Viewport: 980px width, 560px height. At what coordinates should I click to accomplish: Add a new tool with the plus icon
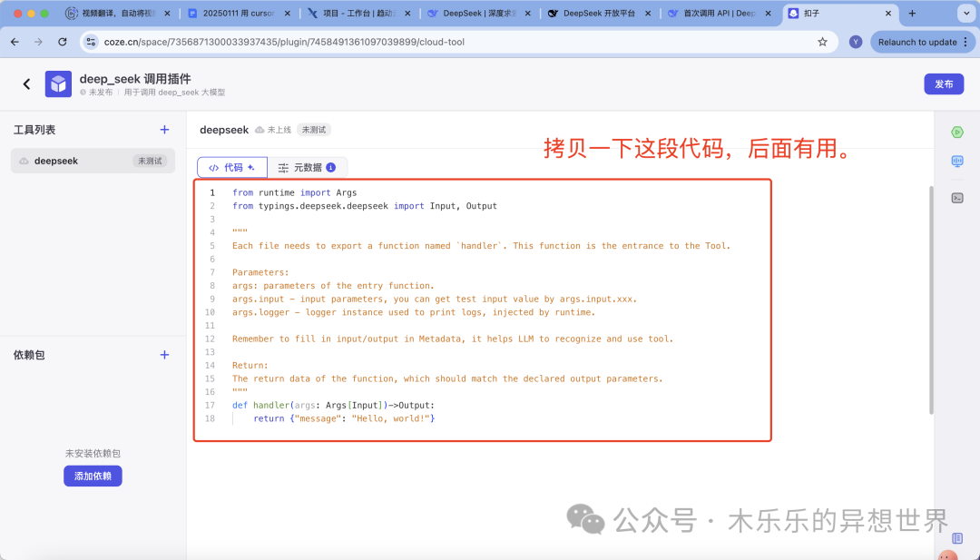(x=164, y=130)
